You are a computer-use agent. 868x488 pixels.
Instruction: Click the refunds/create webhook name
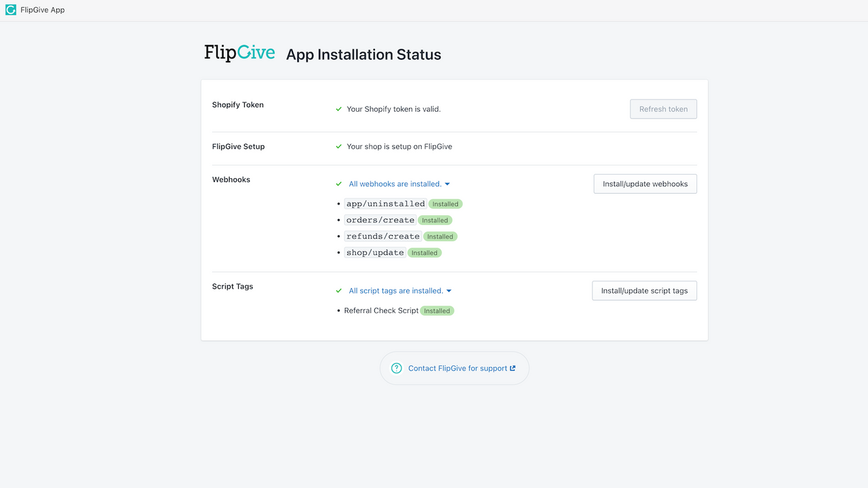coord(383,236)
